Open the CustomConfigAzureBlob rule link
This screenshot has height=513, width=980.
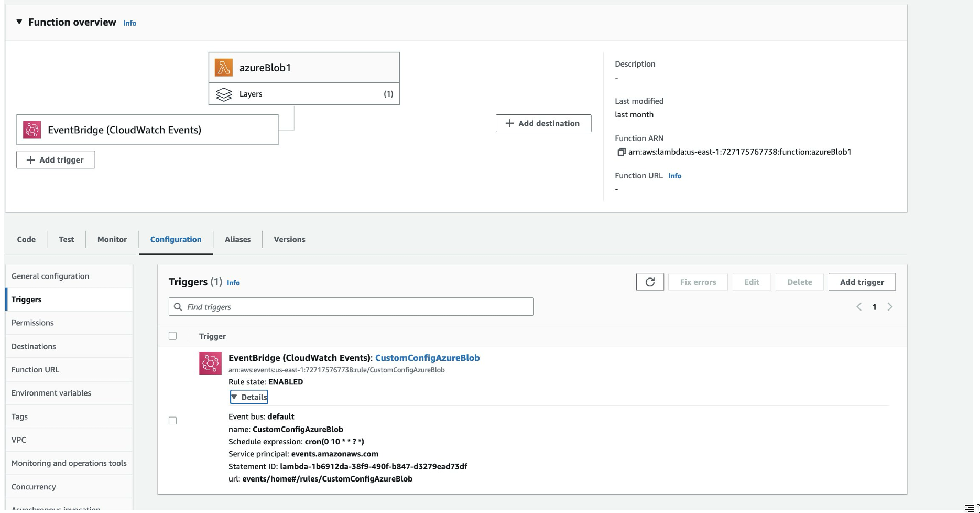427,358
